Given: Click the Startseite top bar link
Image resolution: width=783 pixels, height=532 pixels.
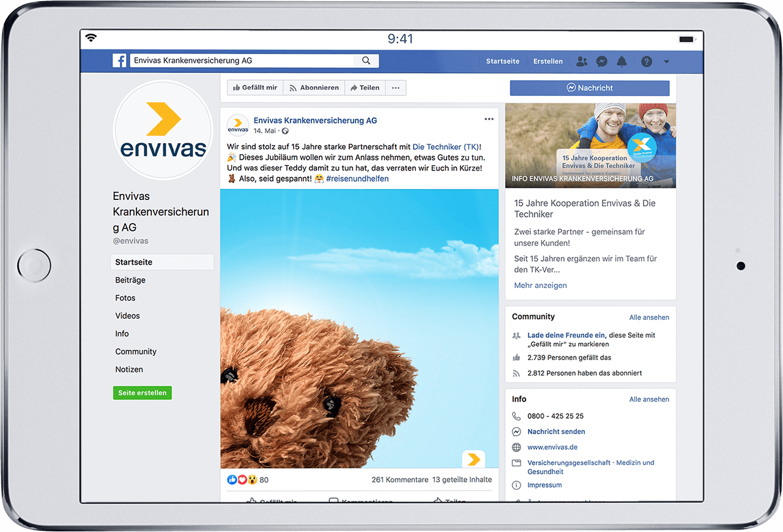Looking at the screenshot, I should 503,61.
